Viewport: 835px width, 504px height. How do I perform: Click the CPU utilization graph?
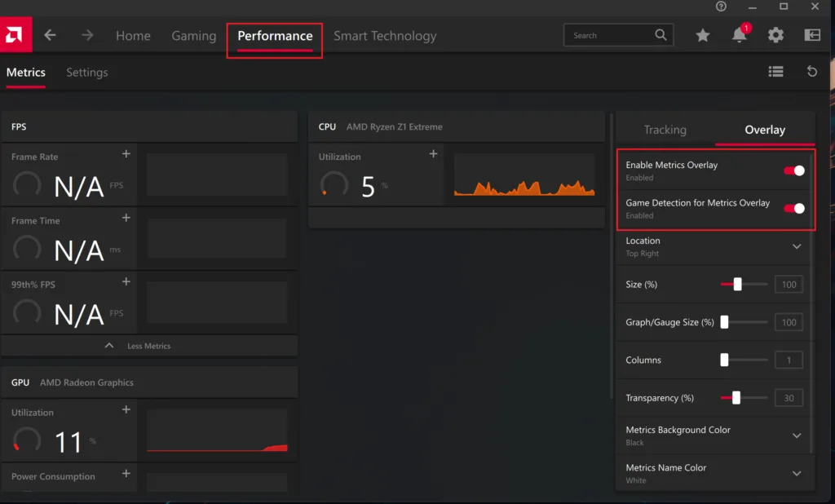point(524,175)
